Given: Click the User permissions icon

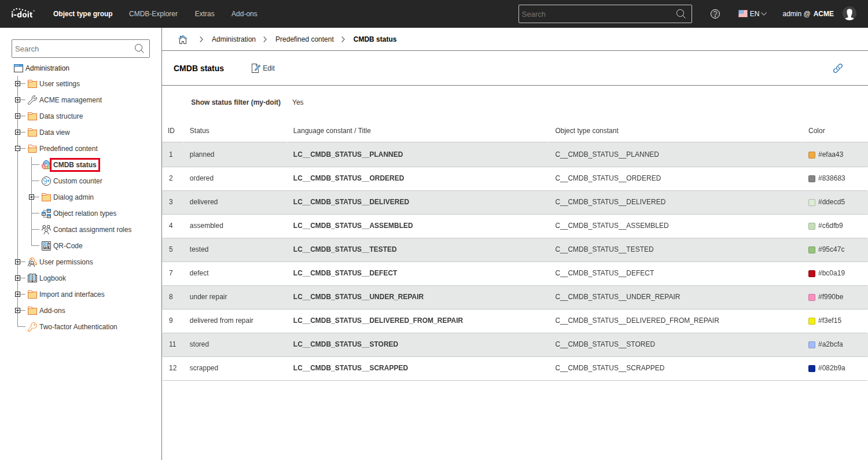Looking at the screenshot, I should (x=32, y=262).
